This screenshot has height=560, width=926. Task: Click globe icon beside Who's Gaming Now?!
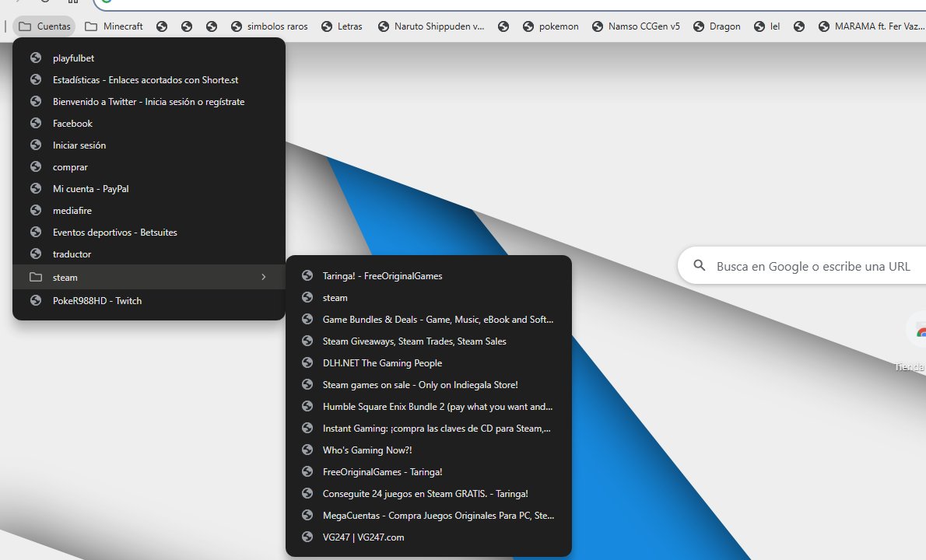[x=307, y=450]
